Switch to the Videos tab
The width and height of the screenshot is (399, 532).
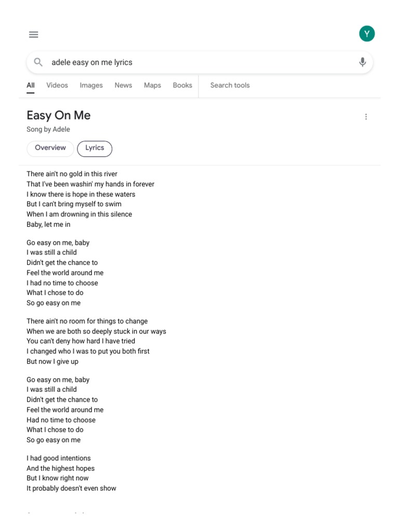coord(57,85)
